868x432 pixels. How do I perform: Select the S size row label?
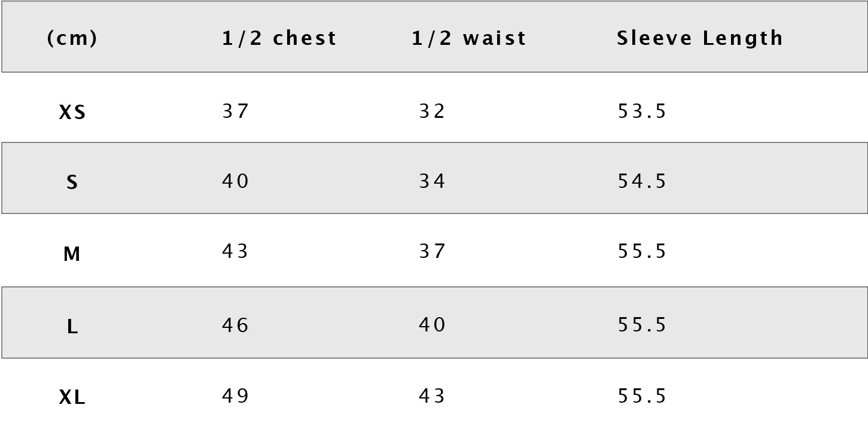pyautogui.click(x=72, y=182)
